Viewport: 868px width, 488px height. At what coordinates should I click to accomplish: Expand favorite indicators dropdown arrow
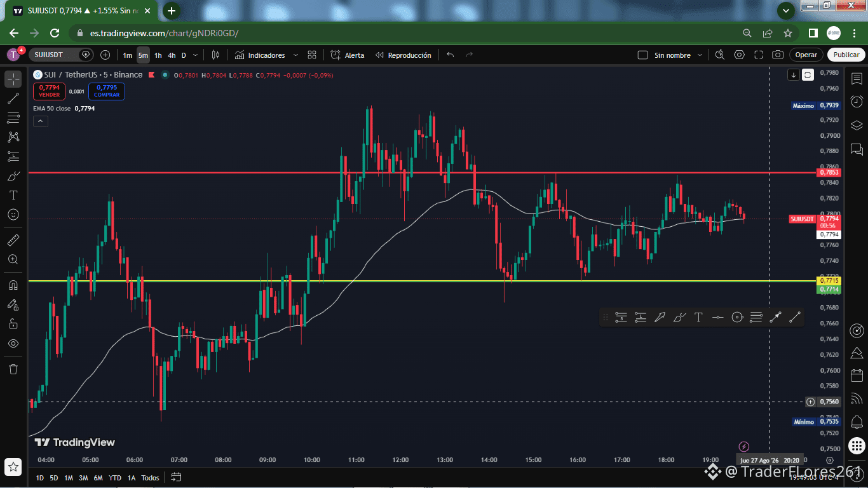295,55
